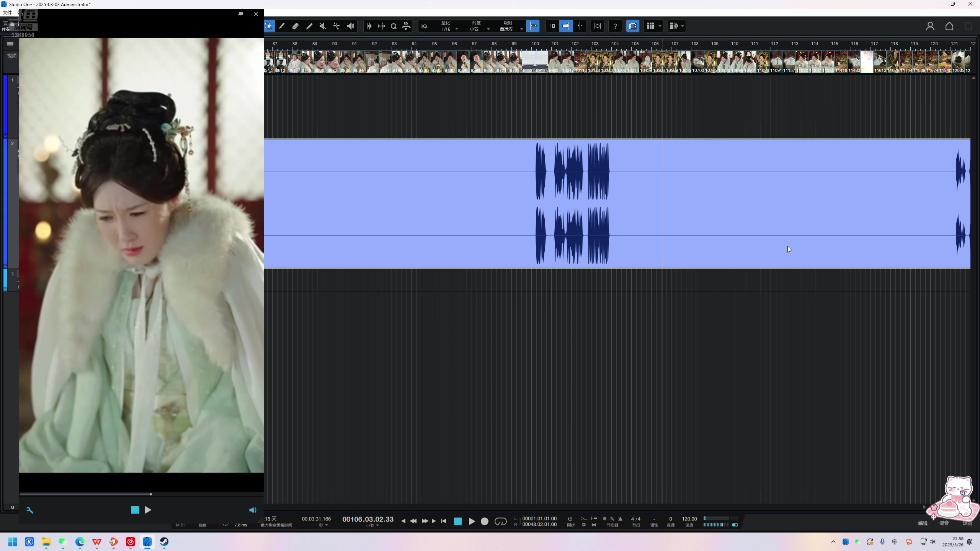Mute the video player speaker icon
This screenshot has height=551, width=980.
[x=253, y=510]
